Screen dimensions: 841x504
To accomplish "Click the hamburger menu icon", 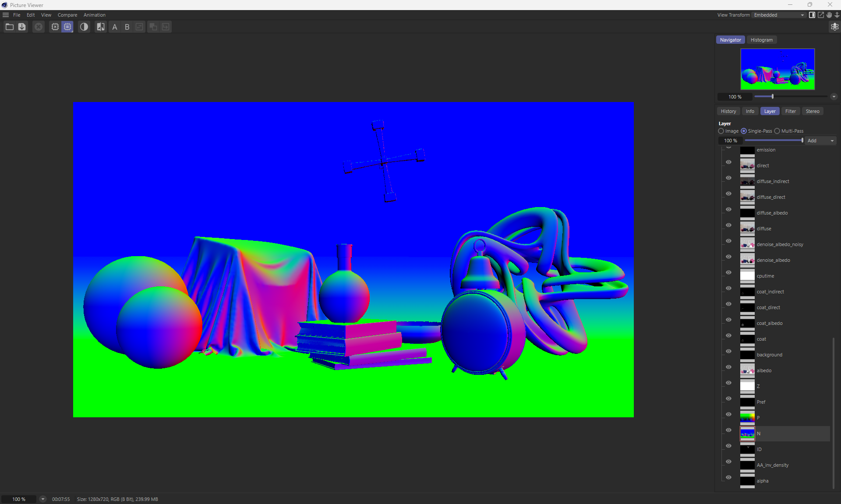I will pos(6,15).
